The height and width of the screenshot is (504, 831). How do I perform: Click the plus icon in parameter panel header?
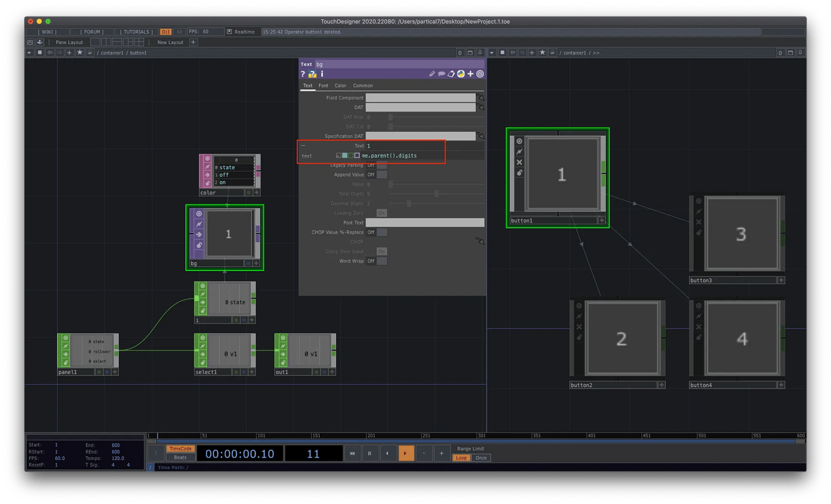(471, 74)
